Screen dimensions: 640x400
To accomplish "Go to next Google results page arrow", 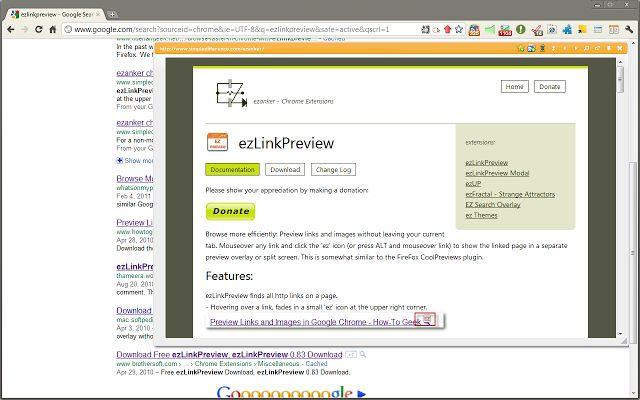I will pyautogui.click(x=361, y=393).
